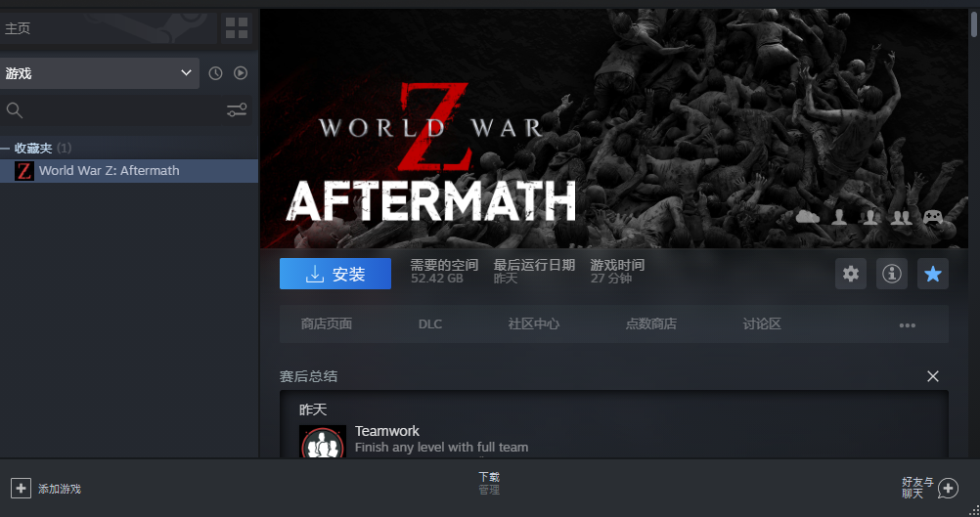Open the 讨论区 tab
The image size is (980, 517).
coord(762,324)
